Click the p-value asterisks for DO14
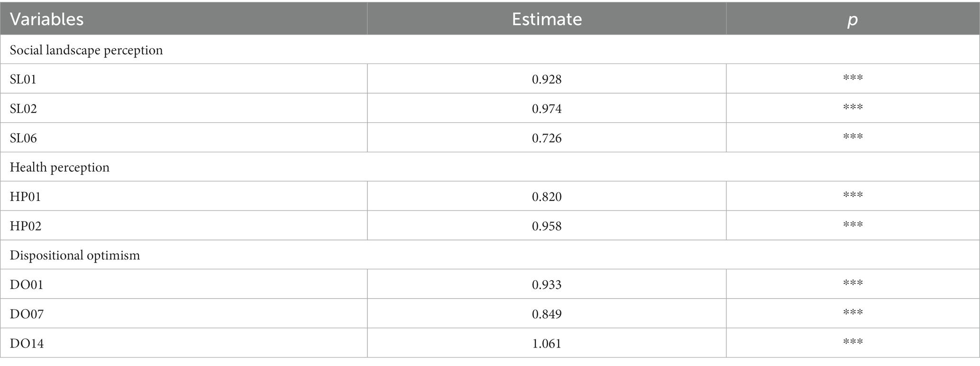Screen dimensions: 980x366 [x=853, y=341]
